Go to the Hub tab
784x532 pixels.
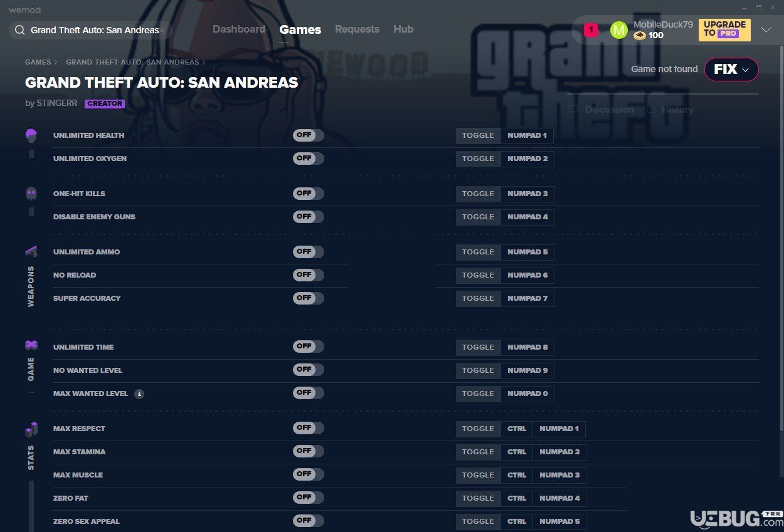(x=403, y=29)
